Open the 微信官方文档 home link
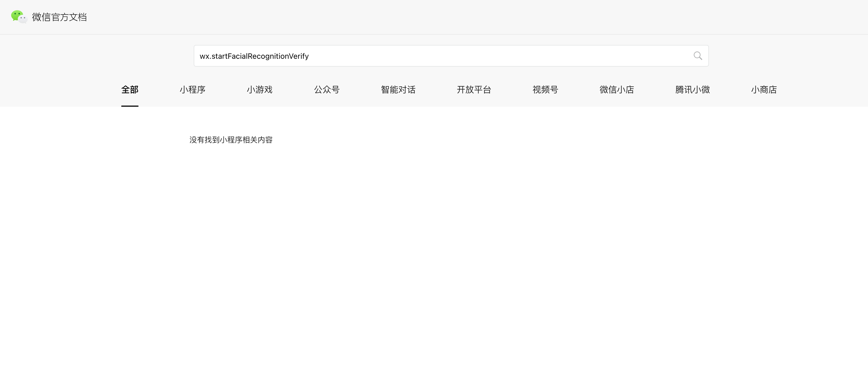 pos(59,17)
